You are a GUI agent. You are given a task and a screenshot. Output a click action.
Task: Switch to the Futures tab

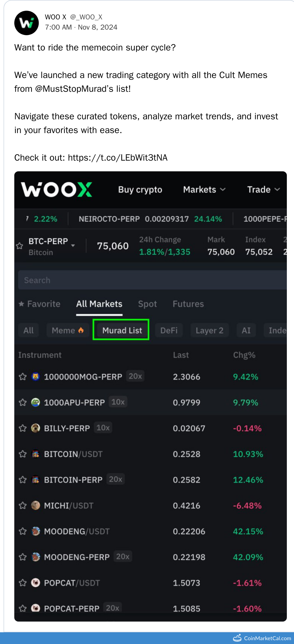tap(188, 304)
